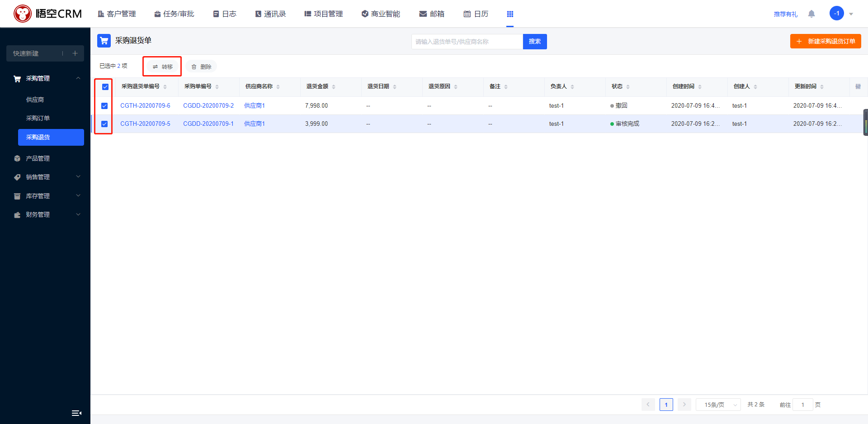This screenshot has height=424, width=868.
Task: Open 商业智能 in top navigation
Action: click(x=381, y=14)
